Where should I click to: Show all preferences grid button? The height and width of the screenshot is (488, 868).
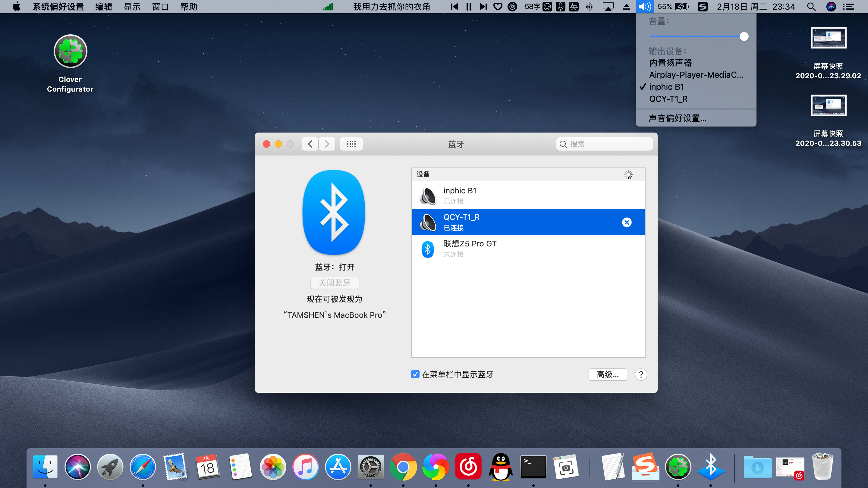[351, 144]
